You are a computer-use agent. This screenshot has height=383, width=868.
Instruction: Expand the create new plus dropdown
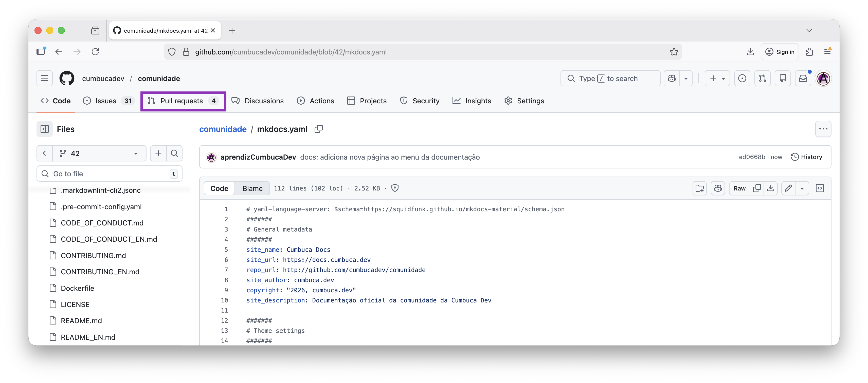click(x=717, y=79)
